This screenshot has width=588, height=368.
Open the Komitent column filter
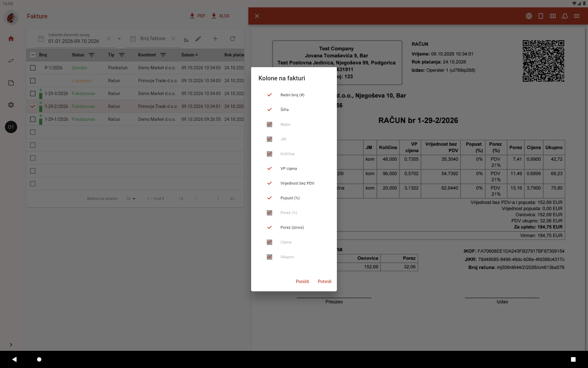tap(163, 55)
